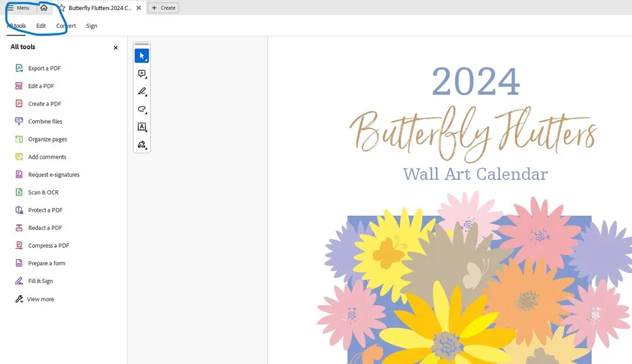The height and width of the screenshot is (364, 632).
Task: Click the Create button
Action: (163, 8)
